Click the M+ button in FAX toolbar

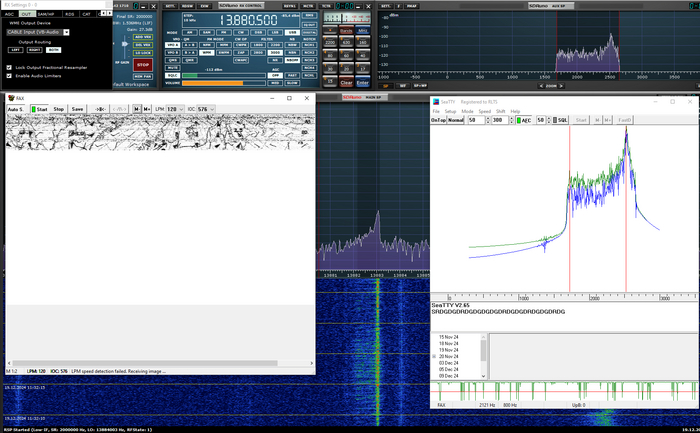[147, 109]
